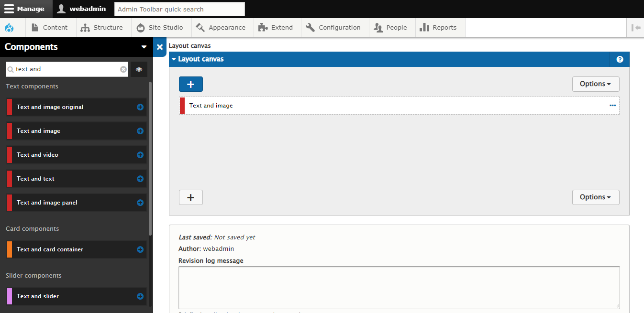
Task: Add Text and image original component
Action: [x=140, y=107]
